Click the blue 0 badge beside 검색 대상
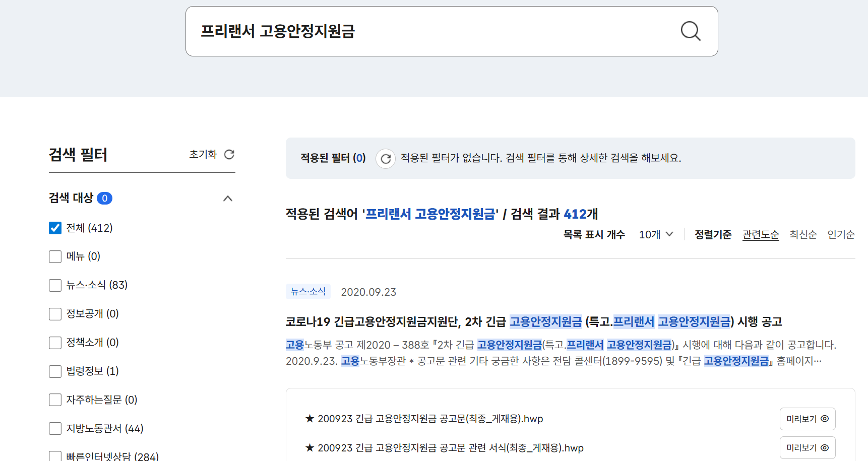 (x=104, y=199)
